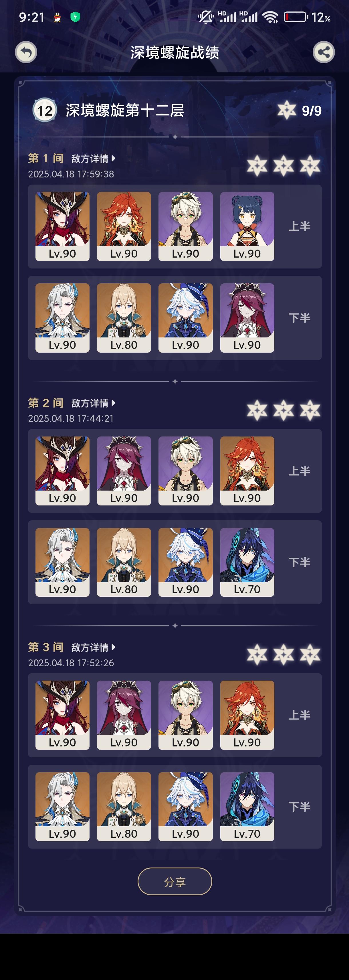
Task: Select 第 2 间 chamber heading
Action: 46,403
